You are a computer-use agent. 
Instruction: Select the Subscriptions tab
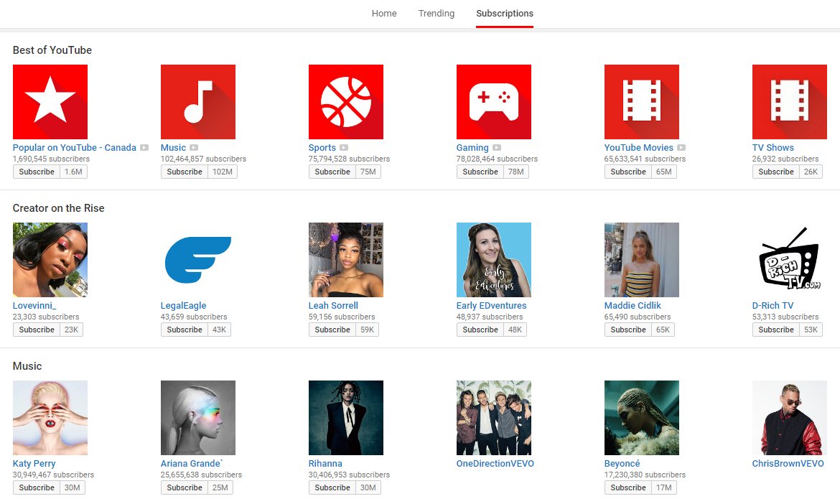tap(505, 14)
